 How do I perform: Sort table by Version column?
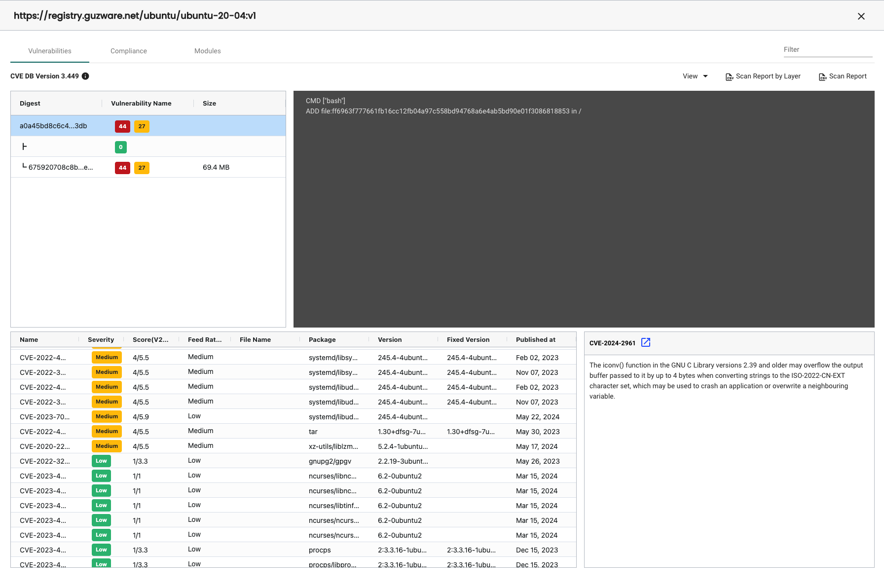click(x=390, y=339)
